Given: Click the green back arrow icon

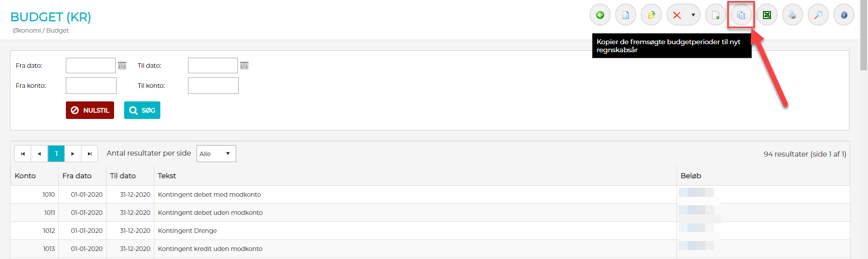Looking at the screenshot, I should pos(600,15).
